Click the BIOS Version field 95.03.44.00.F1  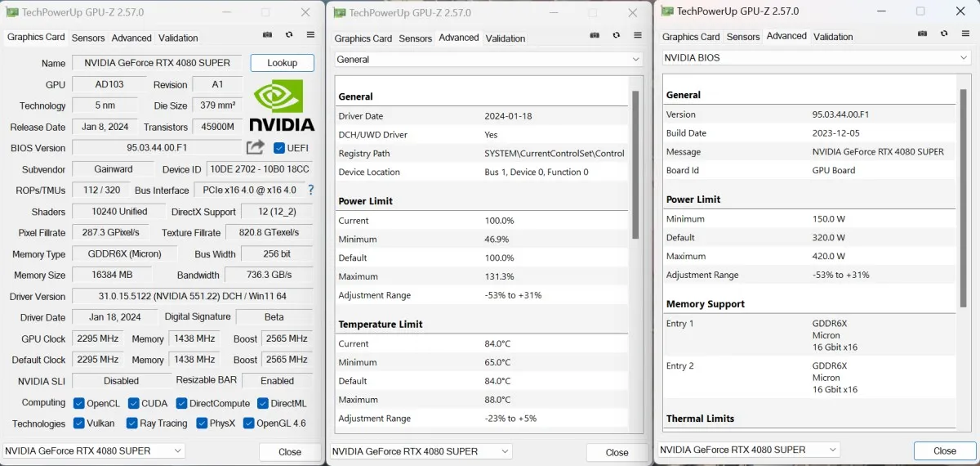pos(158,148)
